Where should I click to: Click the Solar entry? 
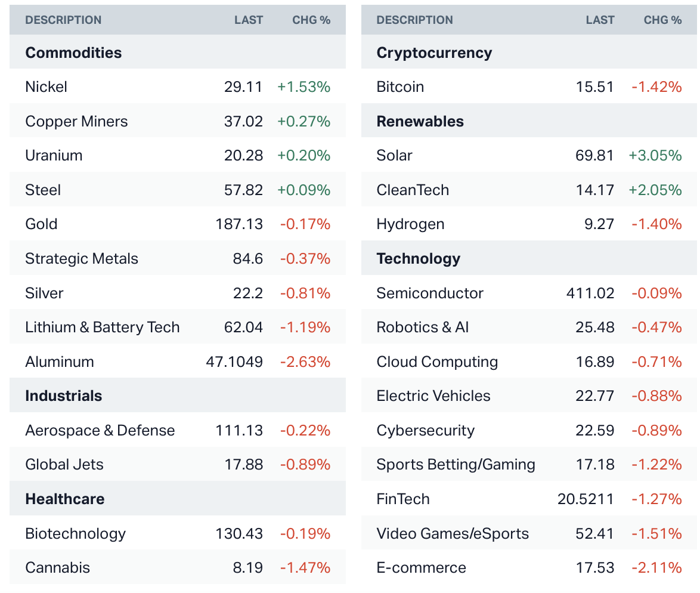[394, 156]
